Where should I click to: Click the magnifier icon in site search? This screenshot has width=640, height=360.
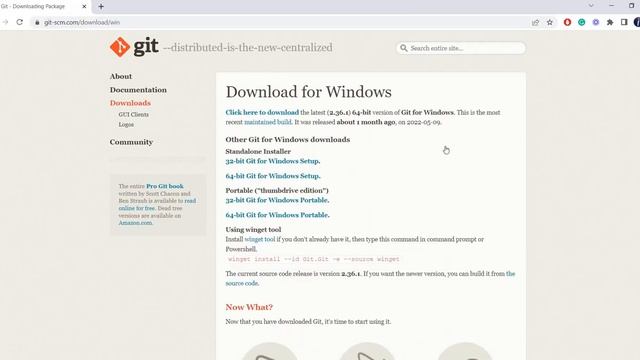[x=404, y=48]
